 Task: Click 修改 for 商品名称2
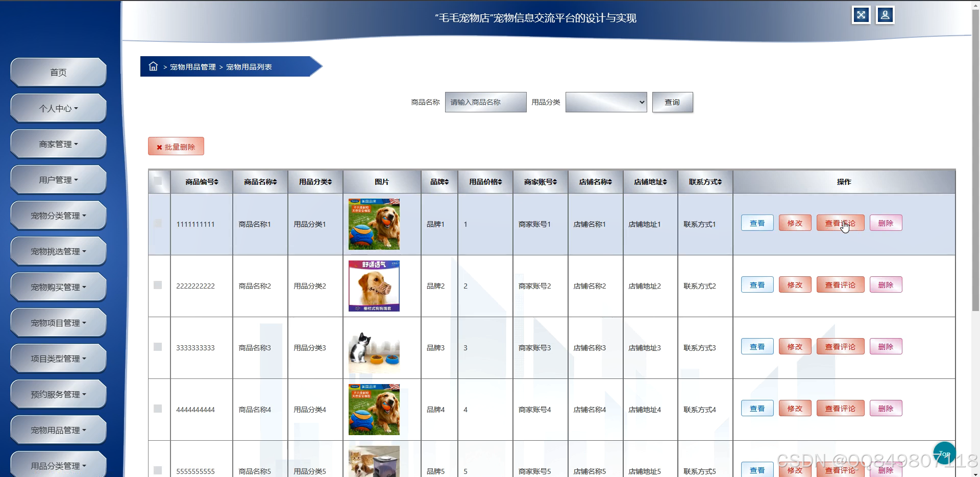point(795,285)
